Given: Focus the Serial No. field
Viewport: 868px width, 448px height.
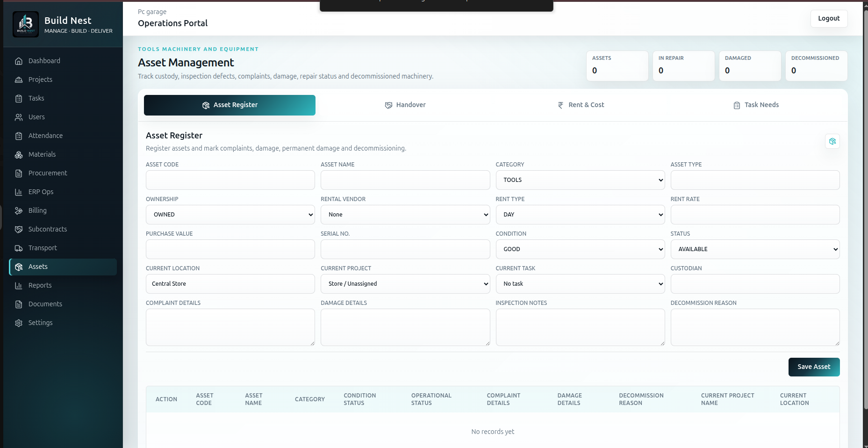Looking at the screenshot, I should 405,249.
